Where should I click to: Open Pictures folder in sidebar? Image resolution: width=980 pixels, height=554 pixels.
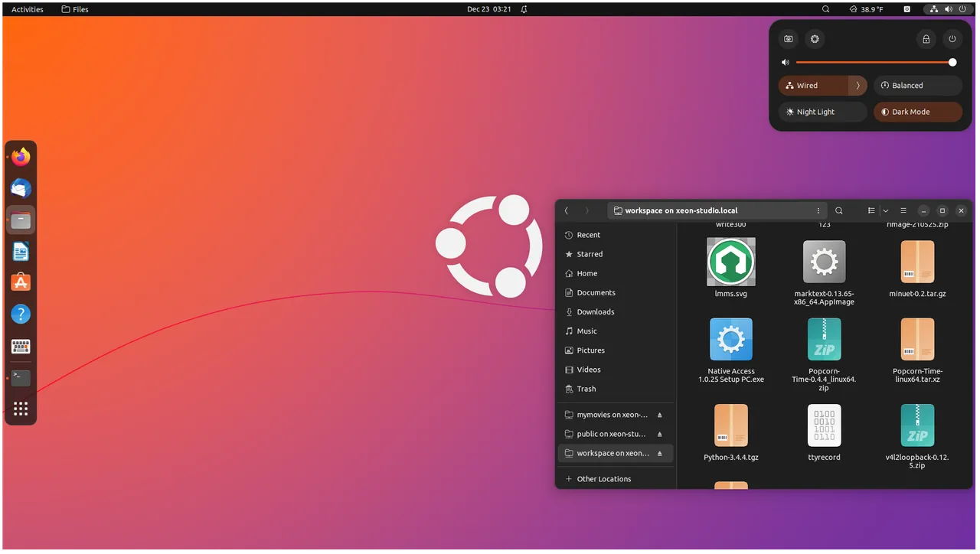[x=616, y=350]
